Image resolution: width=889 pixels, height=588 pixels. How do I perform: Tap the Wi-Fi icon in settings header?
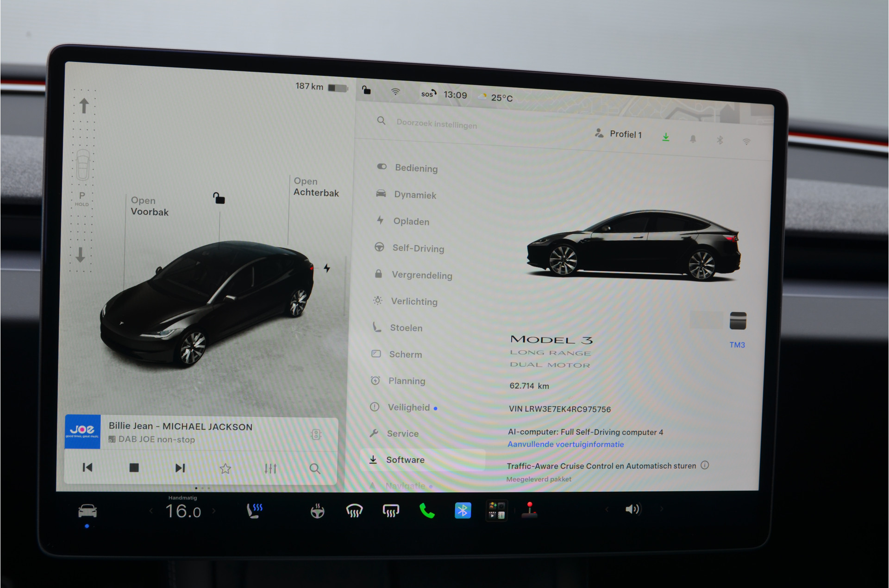pos(746,142)
